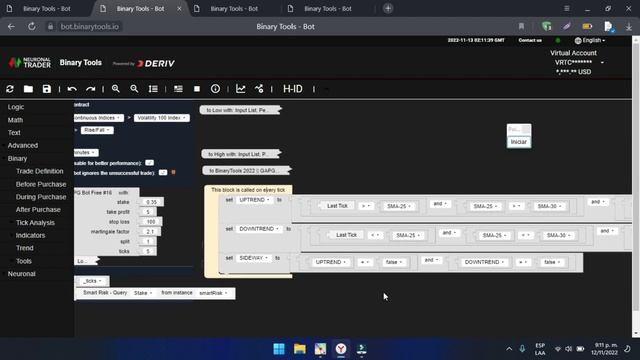The height and width of the screenshot is (360, 640).
Task: Open Tick Analysis category
Action: pyautogui.click(x=35, y=222)
